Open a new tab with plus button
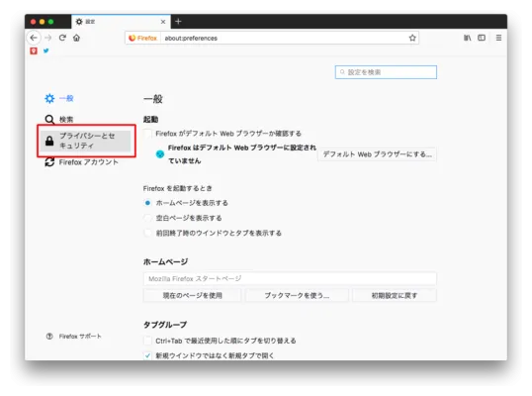532x396 pixels. click(178, 22)
